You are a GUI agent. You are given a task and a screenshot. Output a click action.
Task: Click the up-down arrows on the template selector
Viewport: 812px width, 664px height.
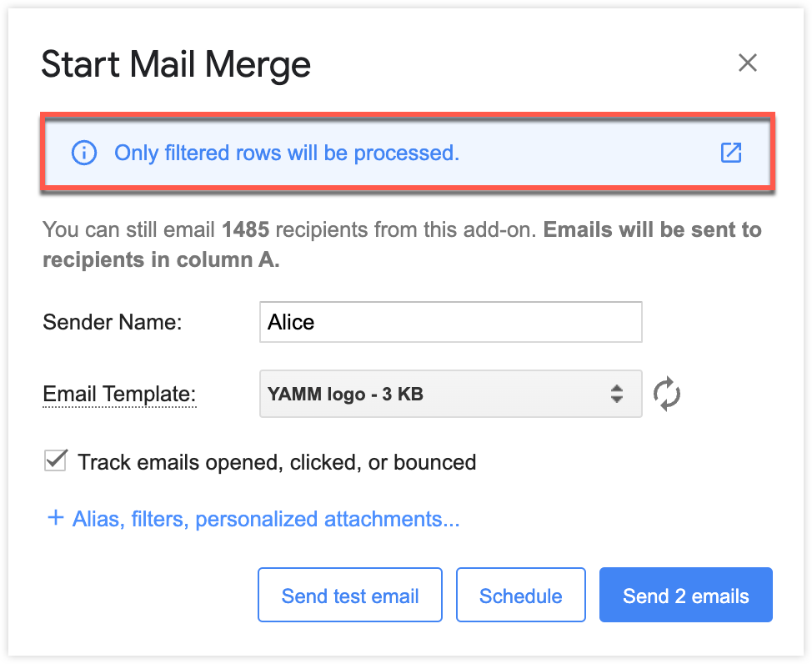[617, 394]
